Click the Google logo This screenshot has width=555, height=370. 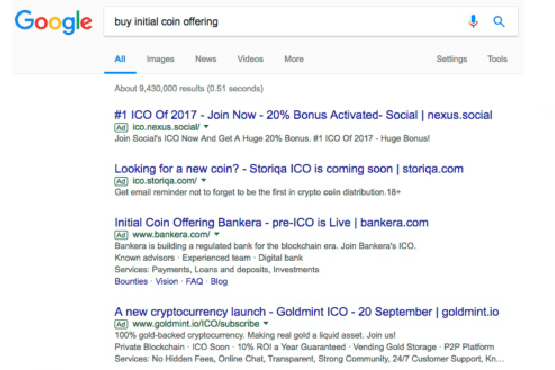pyautogui.click(x=53, y=22)
